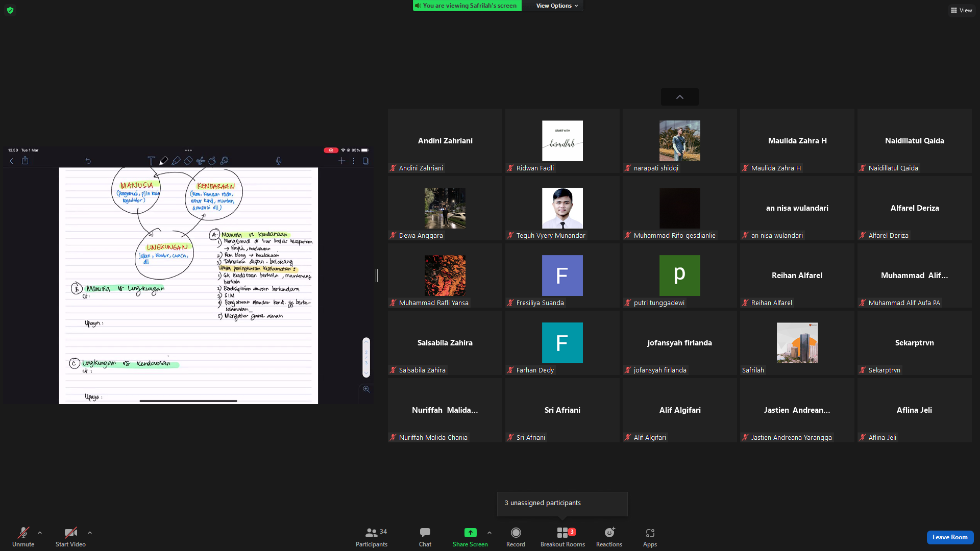Click Salsabila Zahira's participant tile
Image resolution: width=980 pixels, height=551 pixels.
tap(445, 343)
